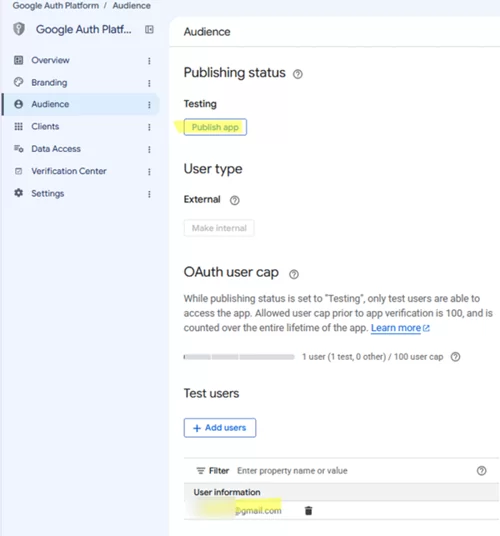Image resolution: width=500 pixels, height=536 pixels.
Task: Click the Filter lines icon
Action: point(201,471)
